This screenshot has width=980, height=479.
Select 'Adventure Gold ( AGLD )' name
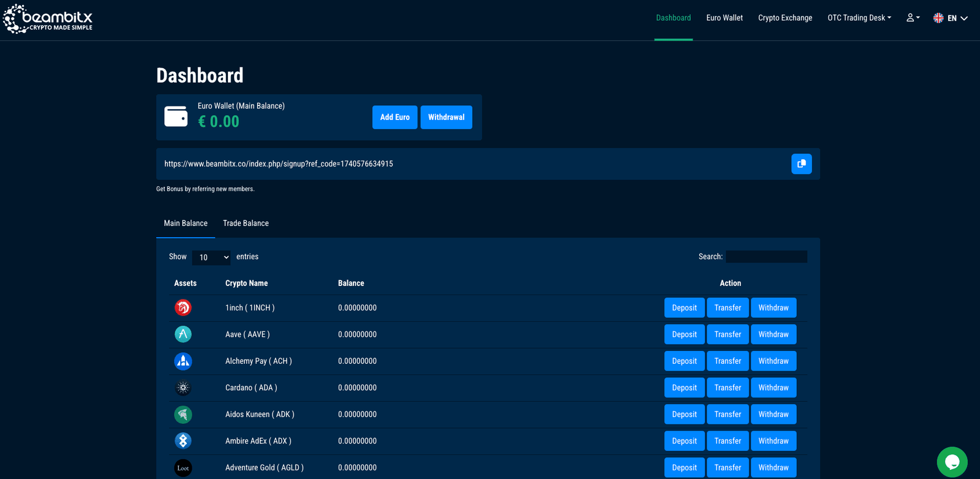(x=265, y=467)
